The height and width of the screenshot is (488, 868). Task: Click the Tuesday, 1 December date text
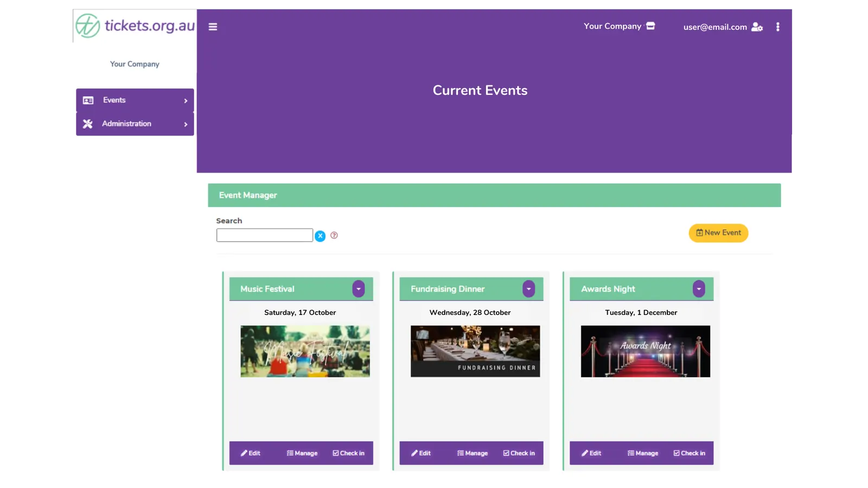[641, 313]
